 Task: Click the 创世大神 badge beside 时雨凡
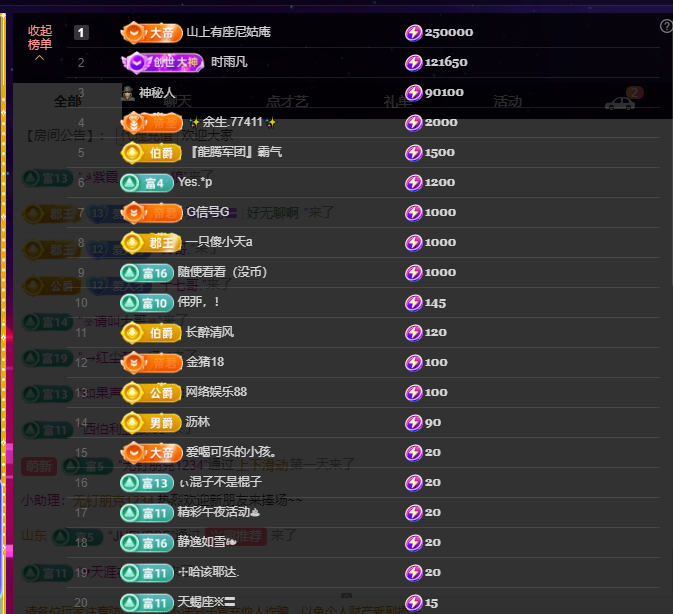click(162, 63)
